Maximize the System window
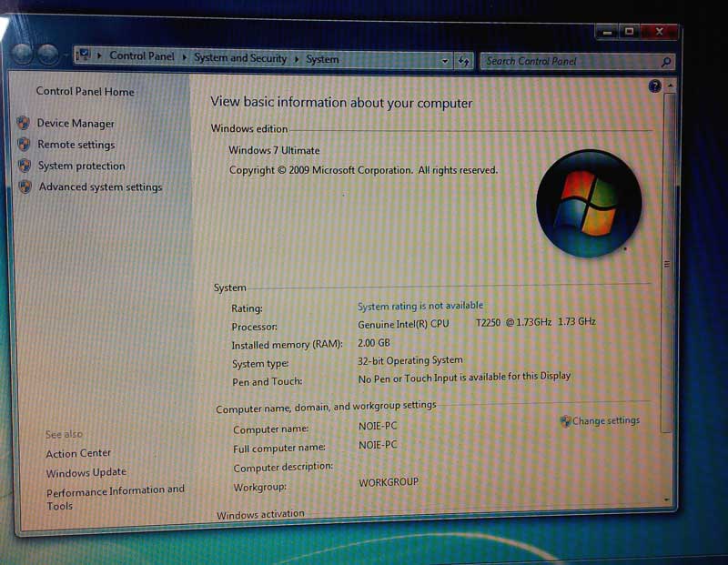The height and width of the screenshot is (565, 728). click(x=630, y=32)
